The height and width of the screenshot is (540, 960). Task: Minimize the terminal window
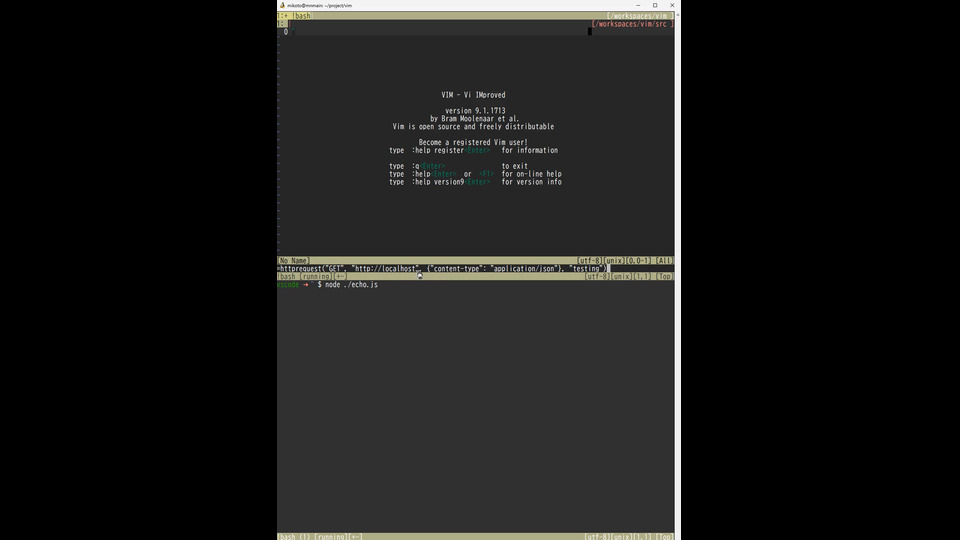[638, 5]
